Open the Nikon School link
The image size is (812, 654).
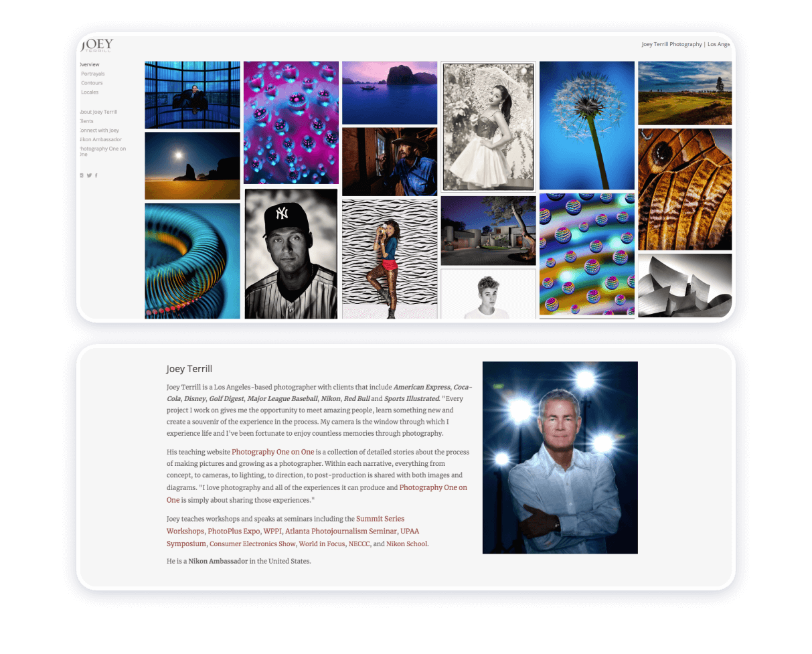click(406, 544)
